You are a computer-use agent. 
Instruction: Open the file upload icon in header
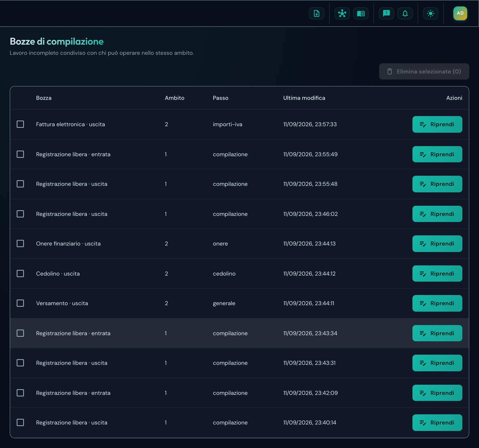click(x=316, y=13)
